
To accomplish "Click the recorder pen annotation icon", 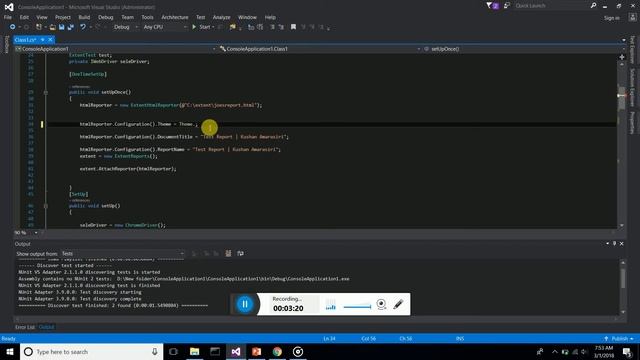I will (x=398, y=304).
